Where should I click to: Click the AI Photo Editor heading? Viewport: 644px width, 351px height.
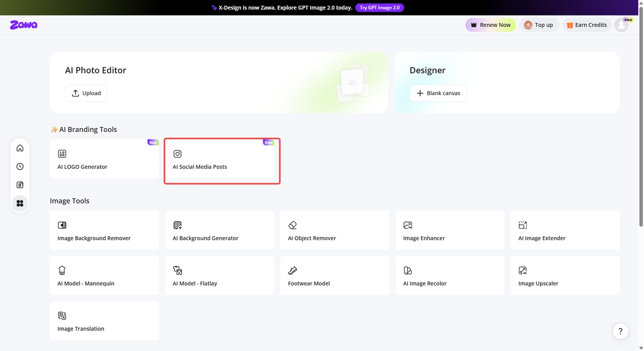[96, 71]
